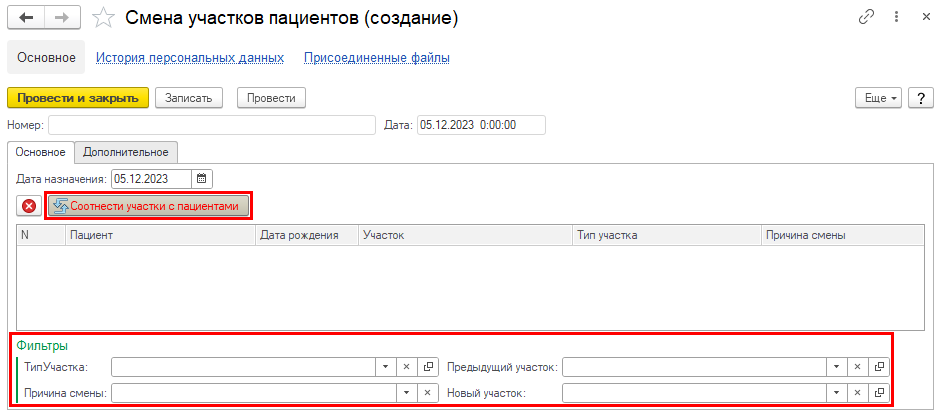Switch to the Дополнительное tab

(126, 151)
